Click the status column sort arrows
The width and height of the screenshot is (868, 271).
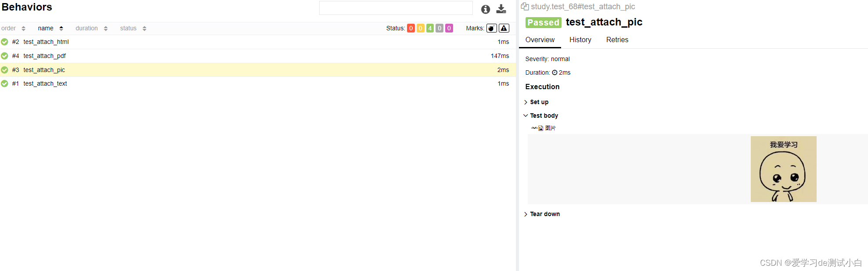[x=144, y=29]
